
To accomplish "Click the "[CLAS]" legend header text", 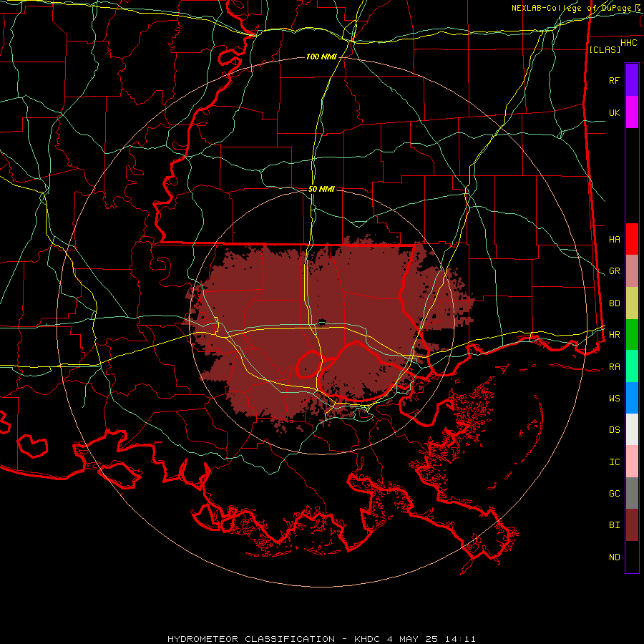I will [605, 49].
